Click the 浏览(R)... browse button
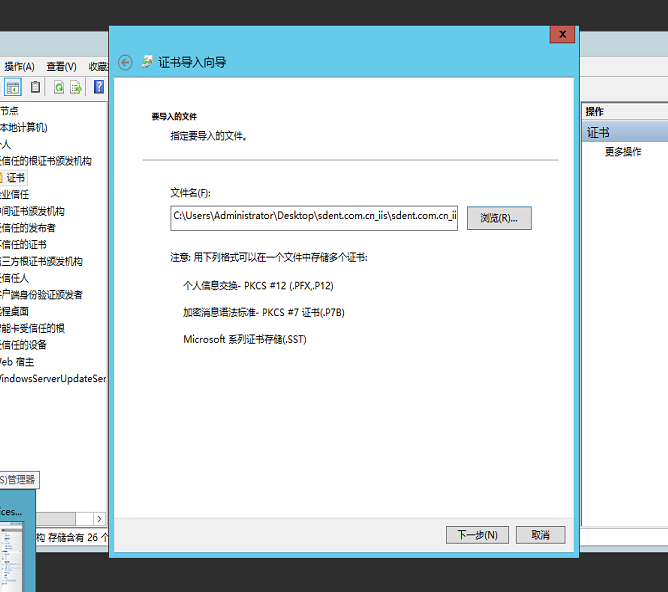The width and height of the screenshot is (668, 592). (x=499, y=218)
